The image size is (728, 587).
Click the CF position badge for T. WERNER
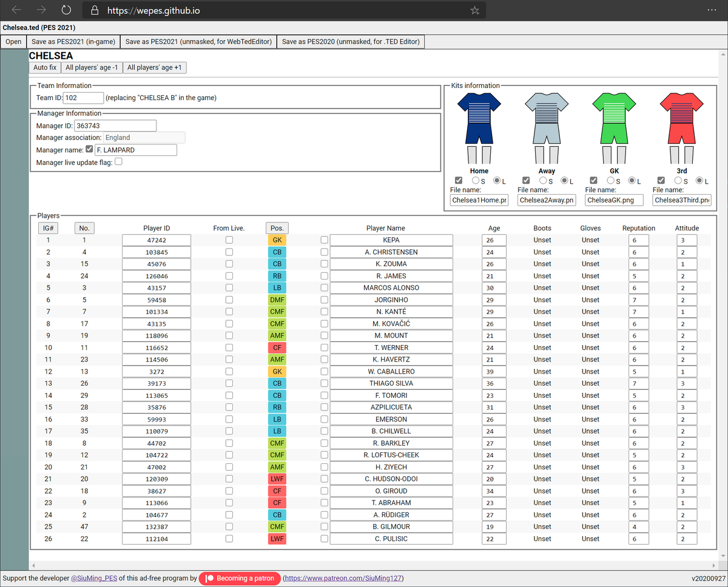(x=277, y=347)
